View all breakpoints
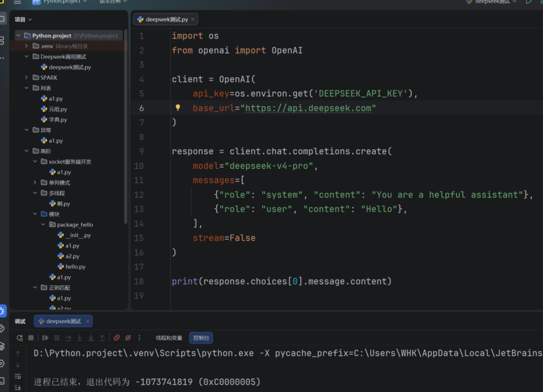Viewport: 543px width, 392px height. (x=116, y=338)
